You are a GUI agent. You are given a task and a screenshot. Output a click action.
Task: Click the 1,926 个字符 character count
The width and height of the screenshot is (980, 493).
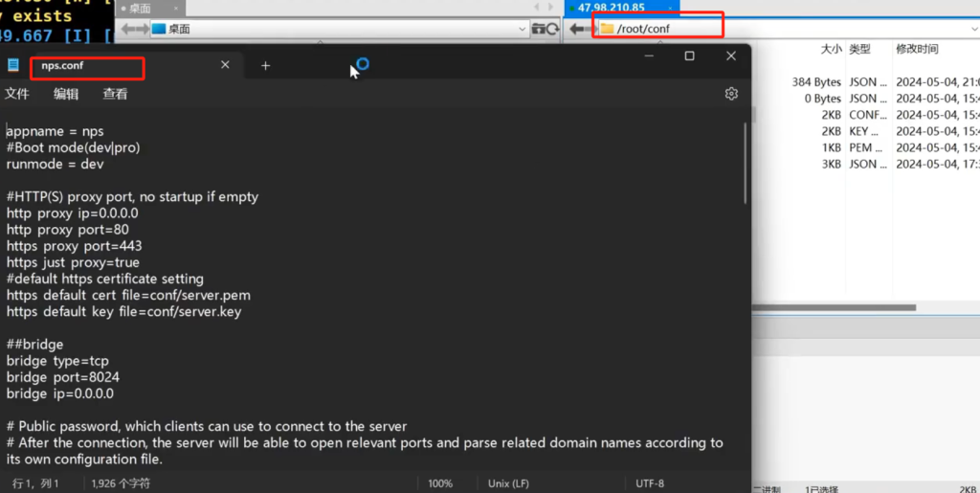pyautogui.click(x=121, y=483)
